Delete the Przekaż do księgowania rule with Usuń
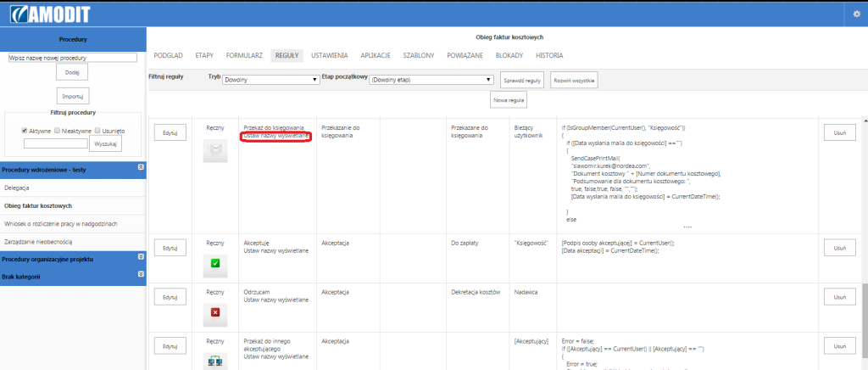Image resolution: width=868 pixels, height=370 pixels. tap(840, 132)
